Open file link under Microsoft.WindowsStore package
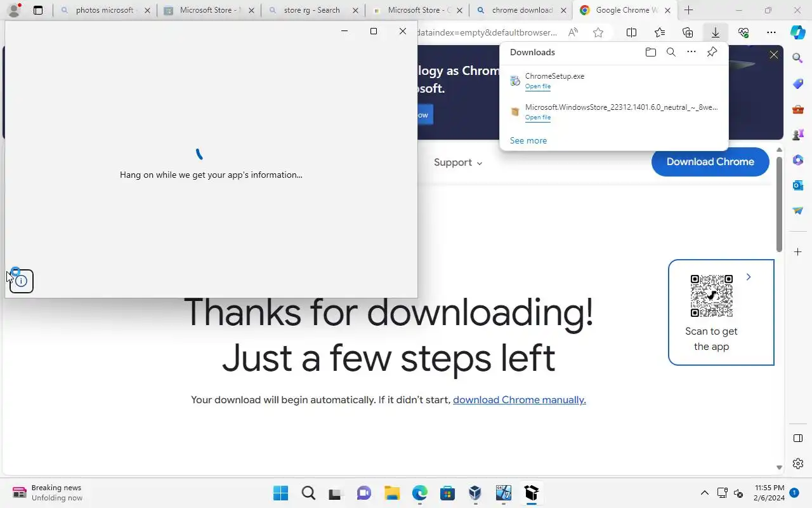The image size is (812, 508). pos(538,117)
